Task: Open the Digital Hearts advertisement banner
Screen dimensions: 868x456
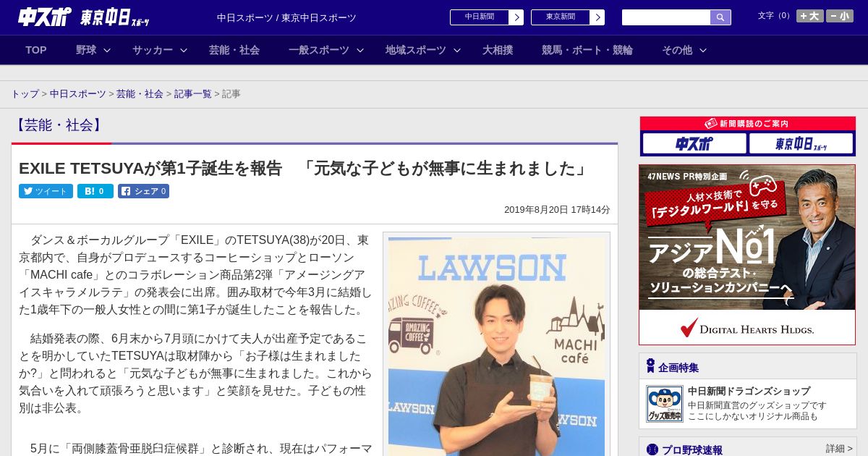Action: (x=747, y=255)
